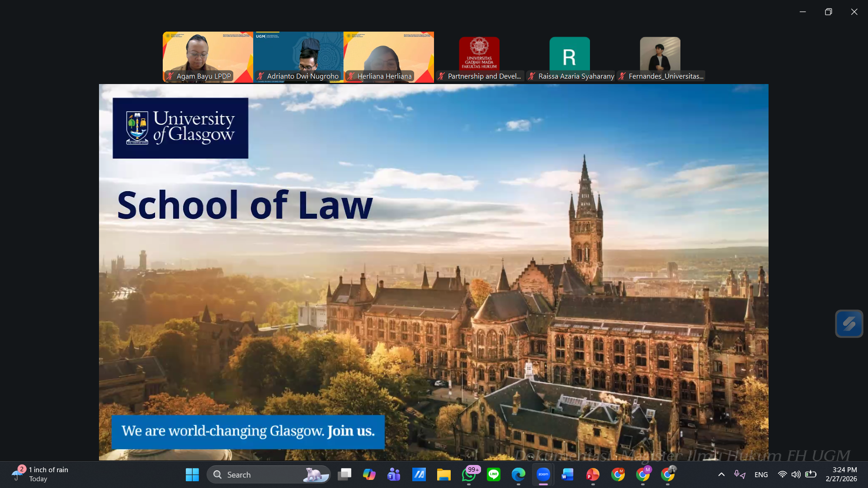
Task: Open Word from the taskbar
Action: click(x=567, y=474)
